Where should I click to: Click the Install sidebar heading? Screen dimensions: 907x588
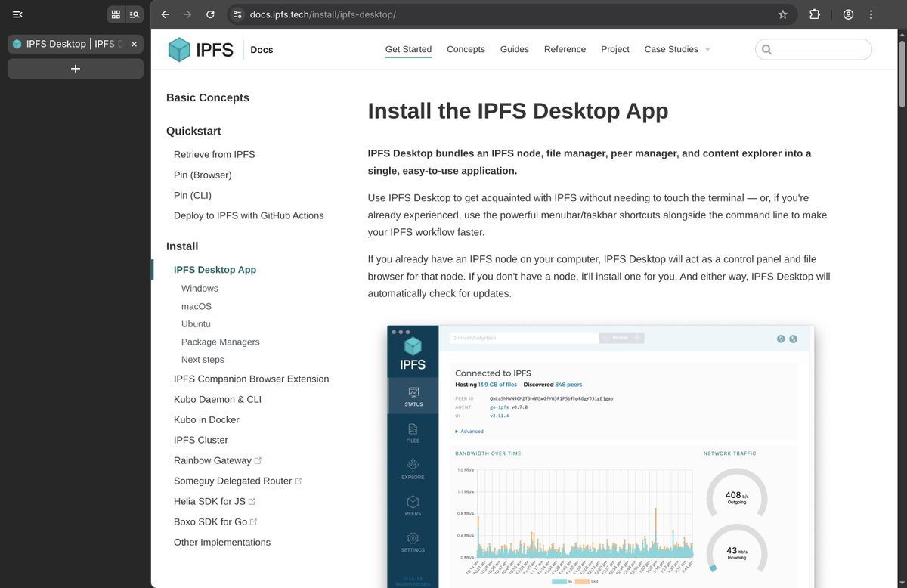tap(182, 246)
